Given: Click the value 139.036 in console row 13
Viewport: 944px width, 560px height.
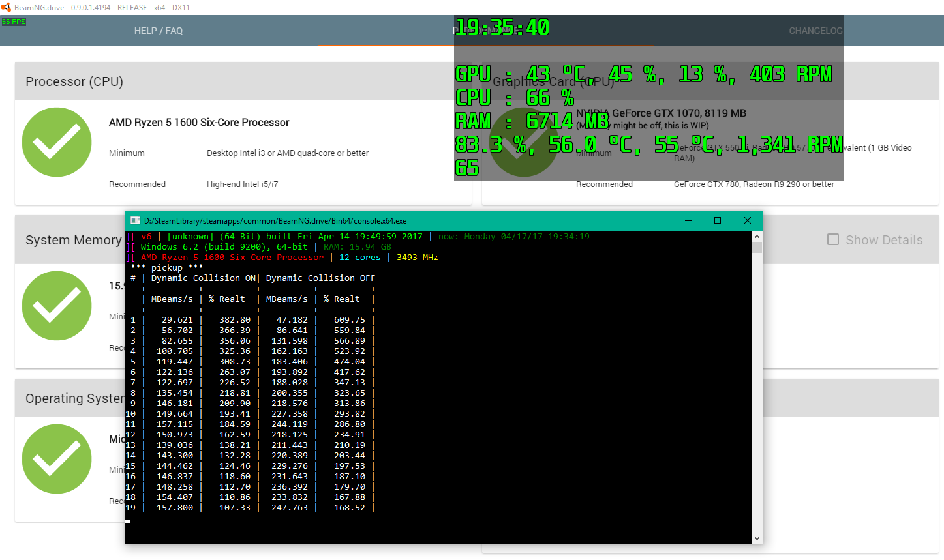Looking at the screenshot, I should click(175, 445).
